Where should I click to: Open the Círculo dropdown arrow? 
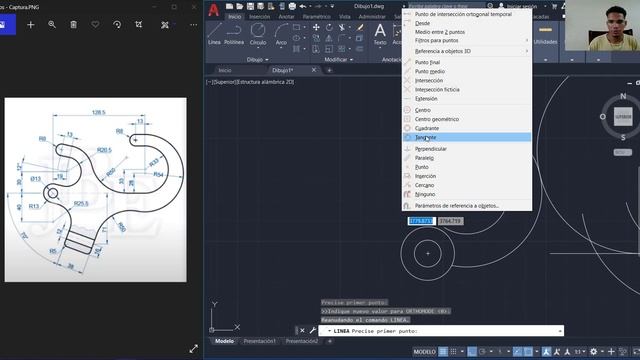pos(258,48)
